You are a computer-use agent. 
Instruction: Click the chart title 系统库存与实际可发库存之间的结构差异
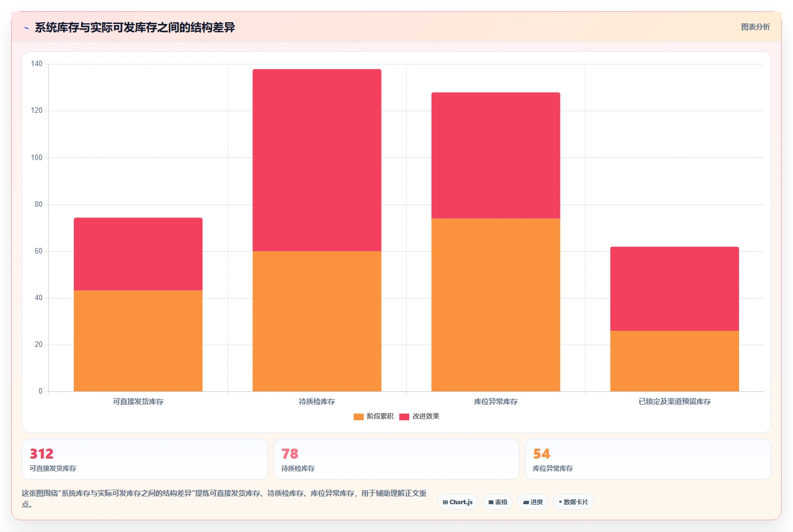[x=135, y=27]
